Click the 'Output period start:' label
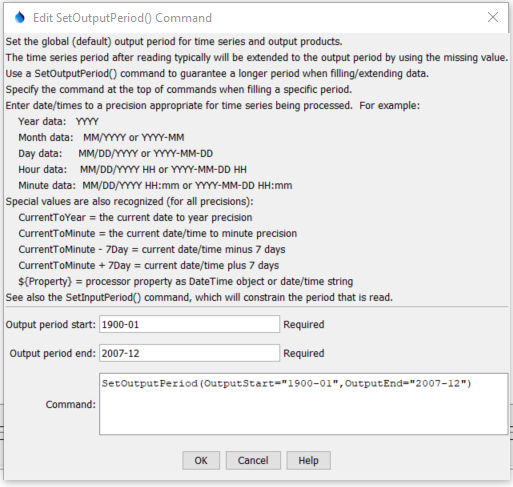The width and height of the screenshot is (513, 487). (x=51, y=324)
